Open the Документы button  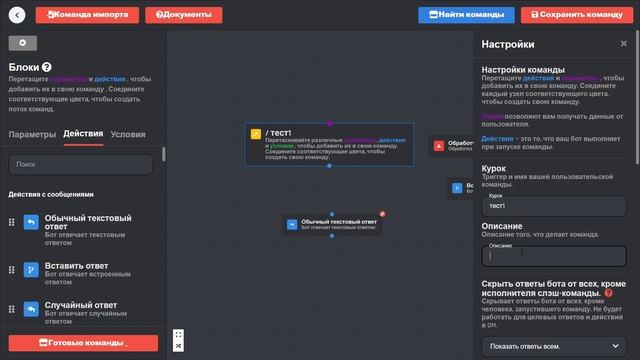point(184,15)
